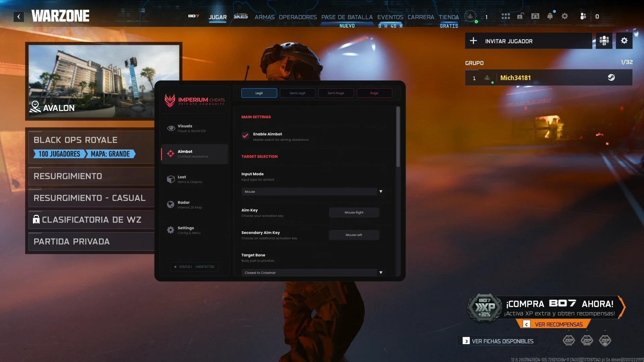Click the Steam icon next to Mich34181
Screen dimensions: 644x362
pos(612,77)
